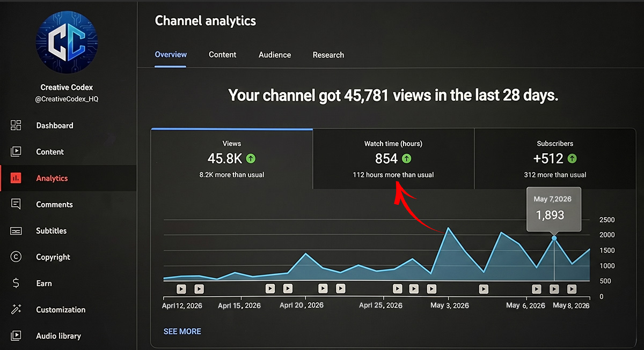The image size is (644, 350).
Task: Click the 2500 value on the y-axis
Action: pos(606,220)
